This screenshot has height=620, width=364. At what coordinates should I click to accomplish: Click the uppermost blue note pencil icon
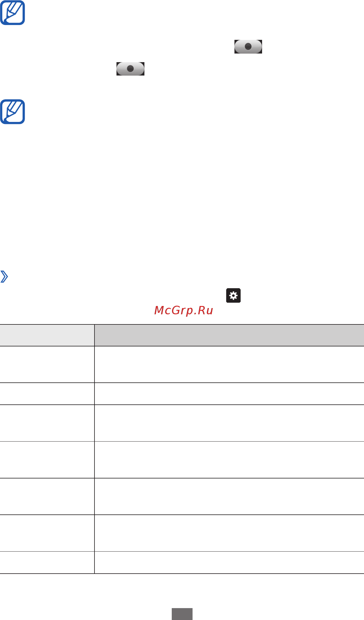pyautogui.click(x=12, y=13)
